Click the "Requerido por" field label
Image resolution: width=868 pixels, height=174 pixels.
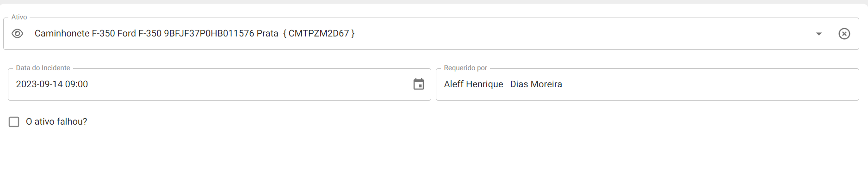coord(465,68)
